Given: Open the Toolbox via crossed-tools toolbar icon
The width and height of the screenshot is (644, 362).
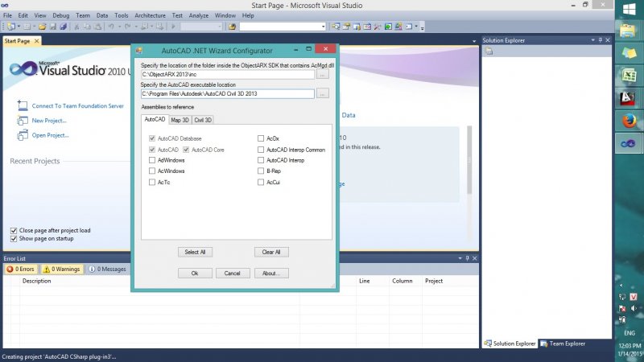Looking at the screenshot, I should click(x=378, y=27).
